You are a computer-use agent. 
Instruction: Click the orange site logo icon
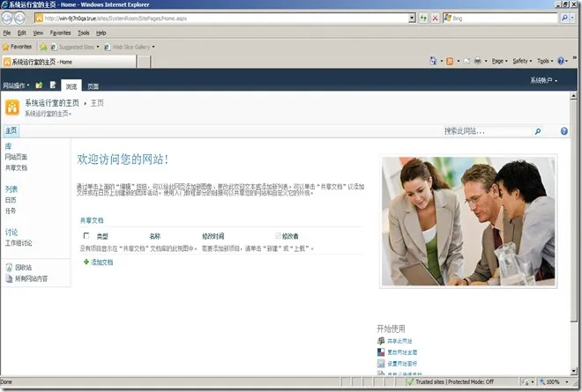12,107
